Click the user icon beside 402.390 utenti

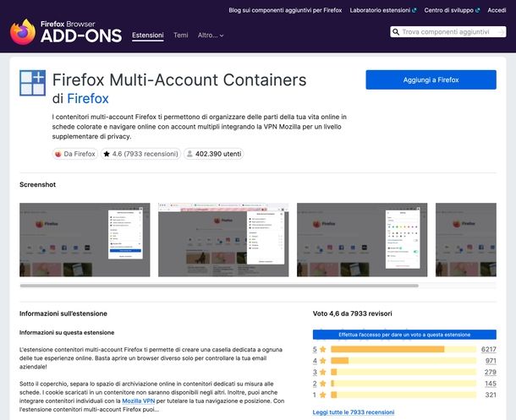point(189,154)
